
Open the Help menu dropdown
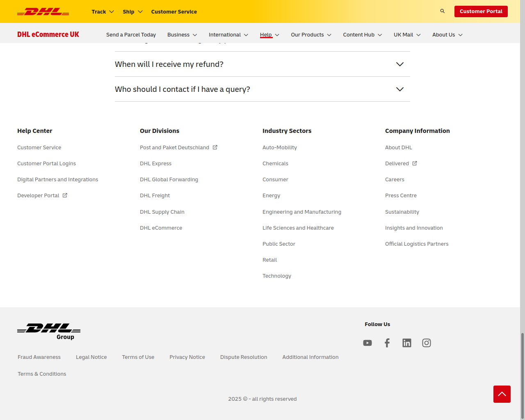pyautogui.click(x=269, y=35)
